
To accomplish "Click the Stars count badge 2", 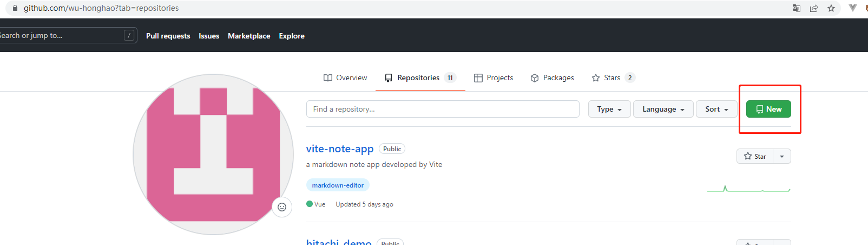I will 630,78.
